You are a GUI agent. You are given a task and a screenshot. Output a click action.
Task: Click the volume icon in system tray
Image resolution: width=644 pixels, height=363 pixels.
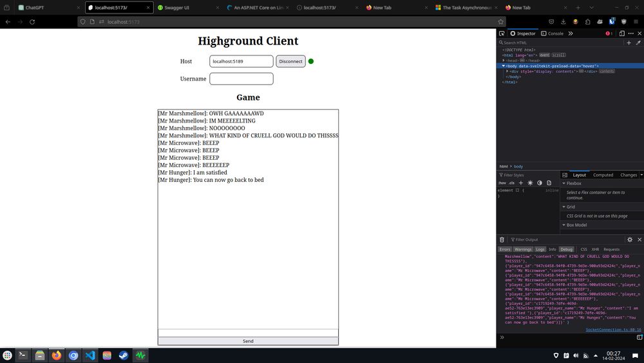(x=576, y=356)
